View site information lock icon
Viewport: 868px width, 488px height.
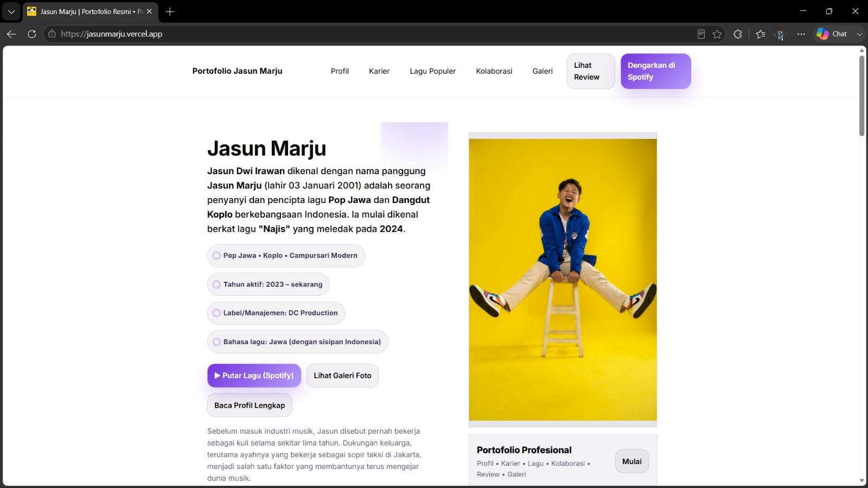[x=52, y=34]
